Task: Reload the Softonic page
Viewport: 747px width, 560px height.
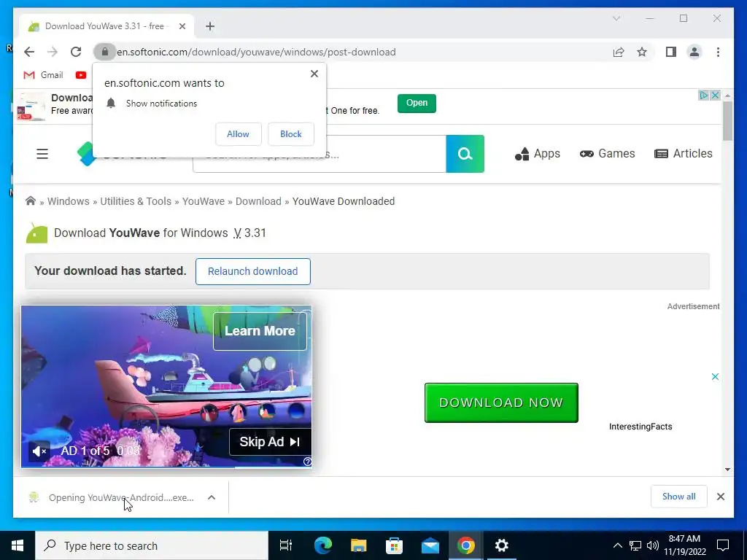Action: [76, 52]
